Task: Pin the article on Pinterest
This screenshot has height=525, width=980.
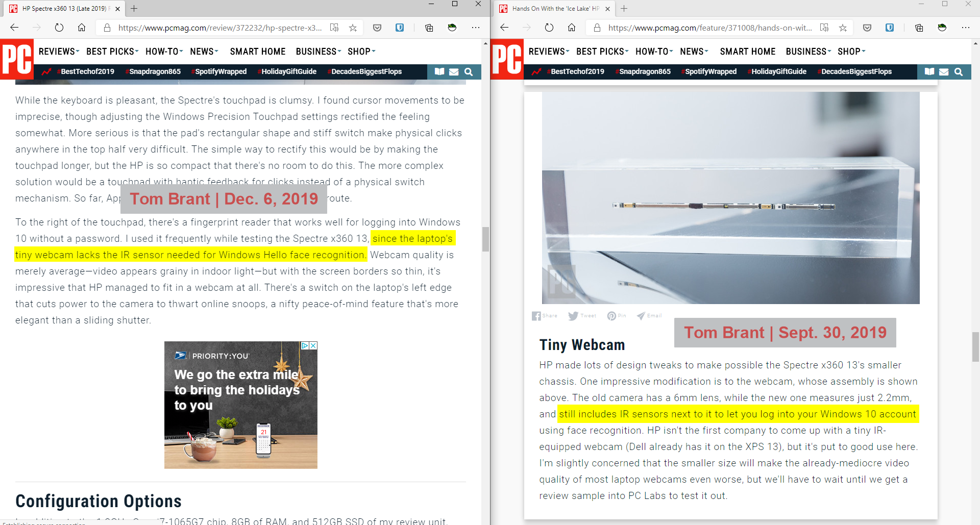Action: pyautogui.click(x=617, y=316)
